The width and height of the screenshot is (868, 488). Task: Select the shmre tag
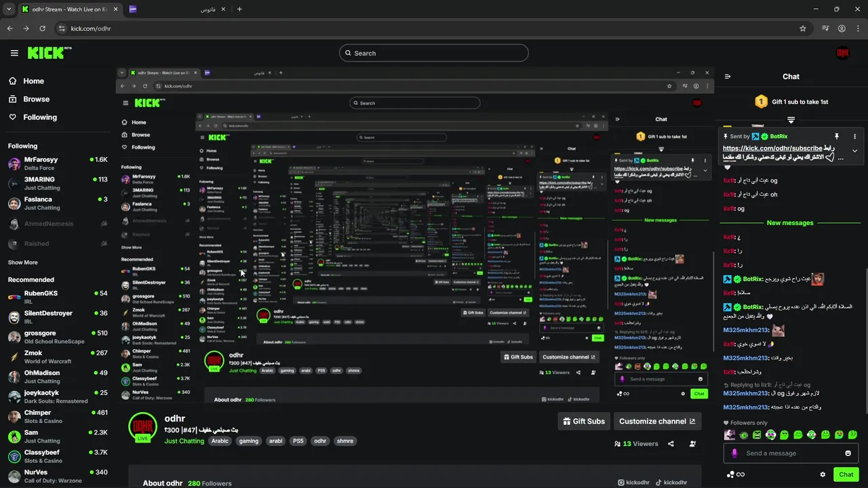coord(345,441)
